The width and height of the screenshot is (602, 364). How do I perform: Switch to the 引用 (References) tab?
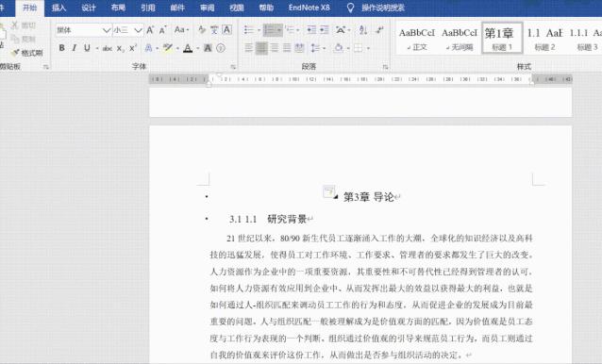click(148, 8)
